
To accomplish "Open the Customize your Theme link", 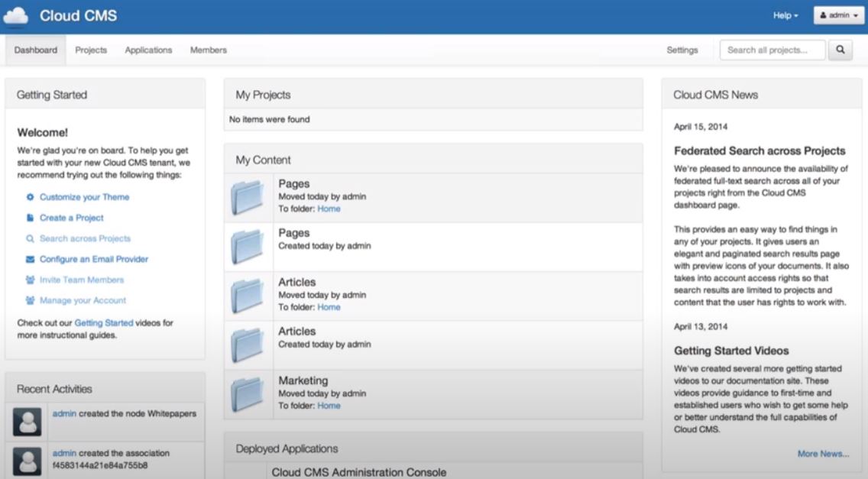I will point(84,197).
